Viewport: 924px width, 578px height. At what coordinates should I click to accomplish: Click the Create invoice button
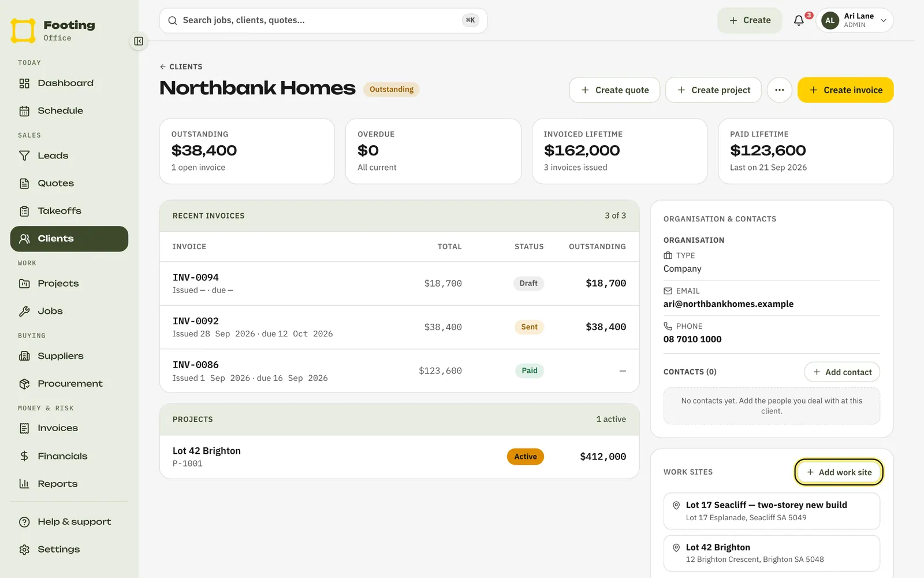coord(845,90)
